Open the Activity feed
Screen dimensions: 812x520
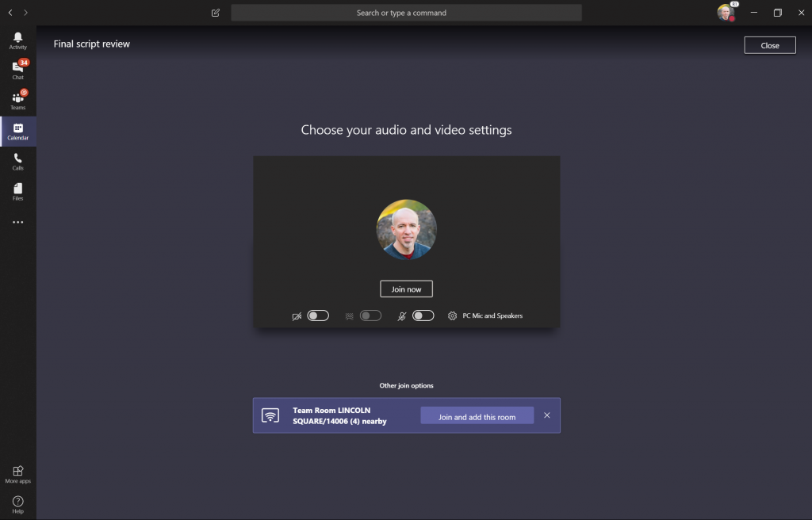[17, 40]
